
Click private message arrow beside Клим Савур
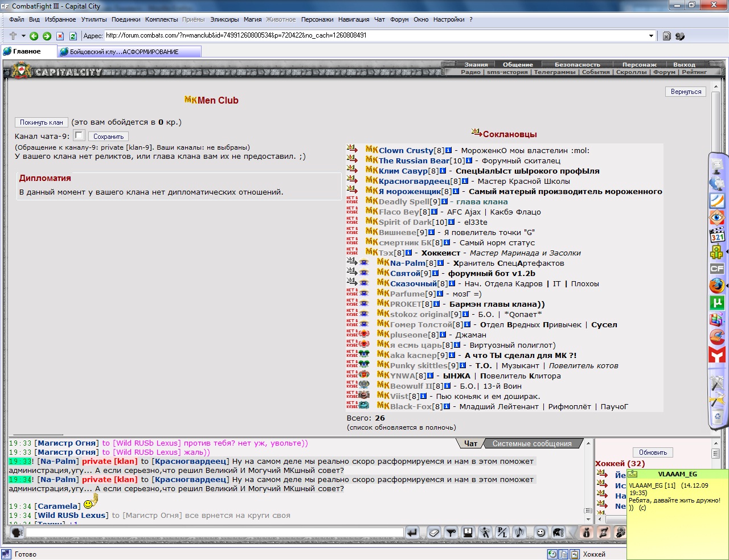pos(352,170)
